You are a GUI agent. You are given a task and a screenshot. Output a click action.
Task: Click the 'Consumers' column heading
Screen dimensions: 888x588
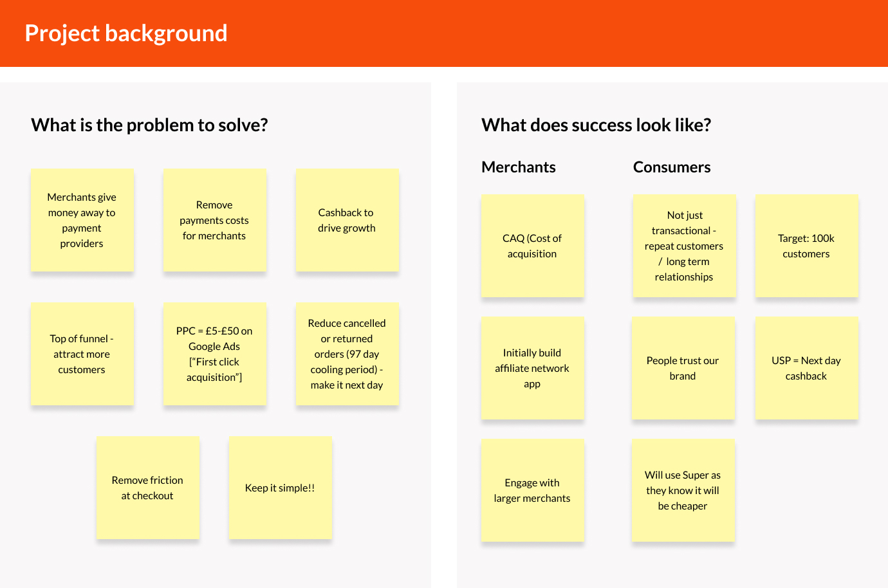[x=672, y=167]
